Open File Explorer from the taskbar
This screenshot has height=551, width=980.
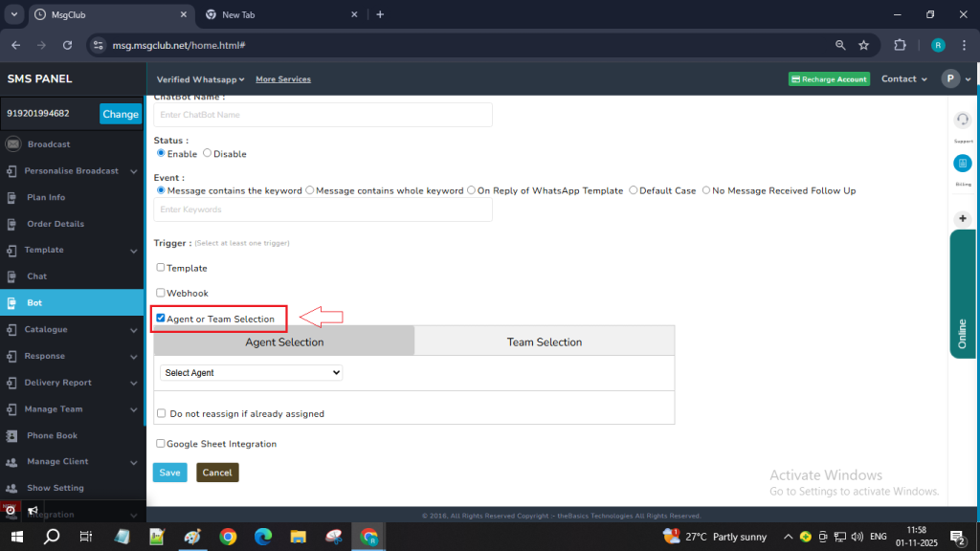click(x=298, y=537)
